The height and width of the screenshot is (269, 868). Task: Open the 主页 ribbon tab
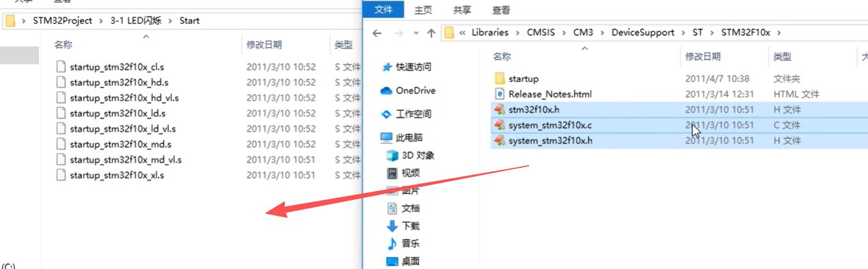(423, 10)
